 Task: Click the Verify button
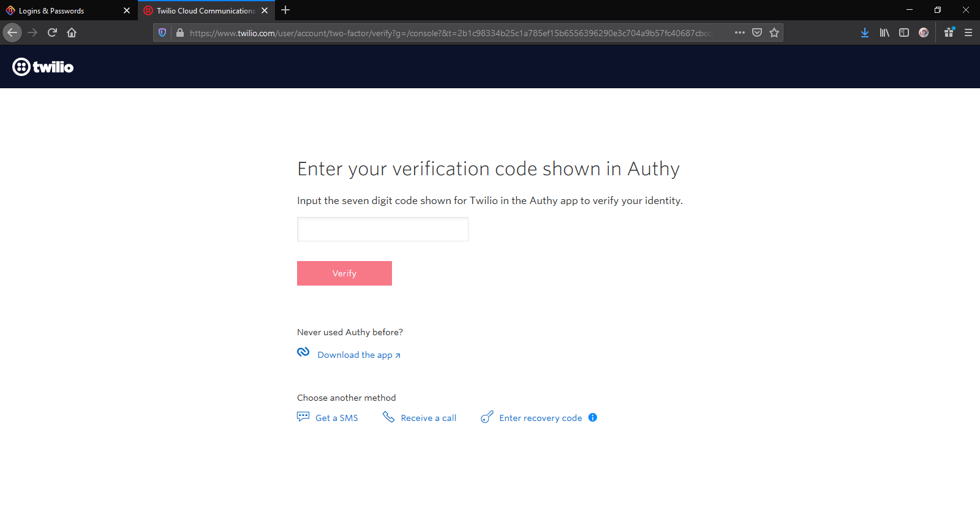pos(344,273)
